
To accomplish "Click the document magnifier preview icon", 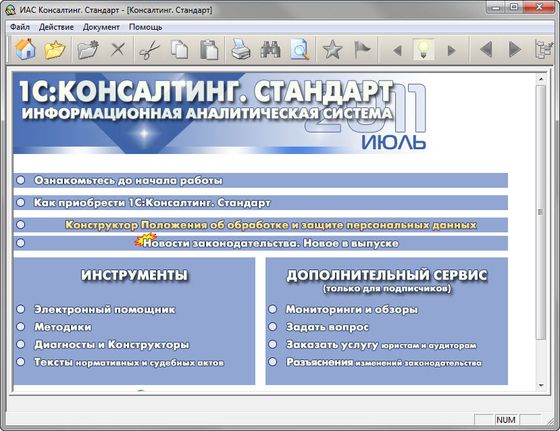I will pos(299,50).
